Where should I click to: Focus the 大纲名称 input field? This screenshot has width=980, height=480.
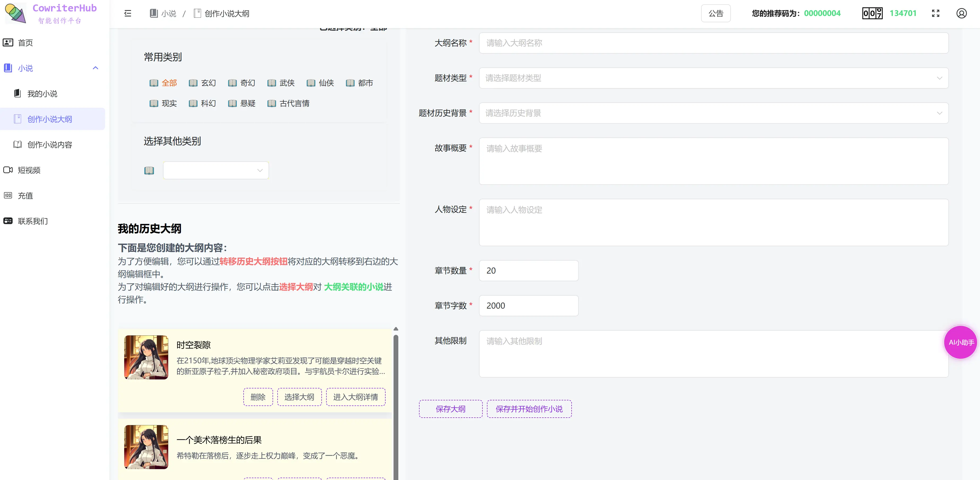pyautogui.click(x=713, y=43)
